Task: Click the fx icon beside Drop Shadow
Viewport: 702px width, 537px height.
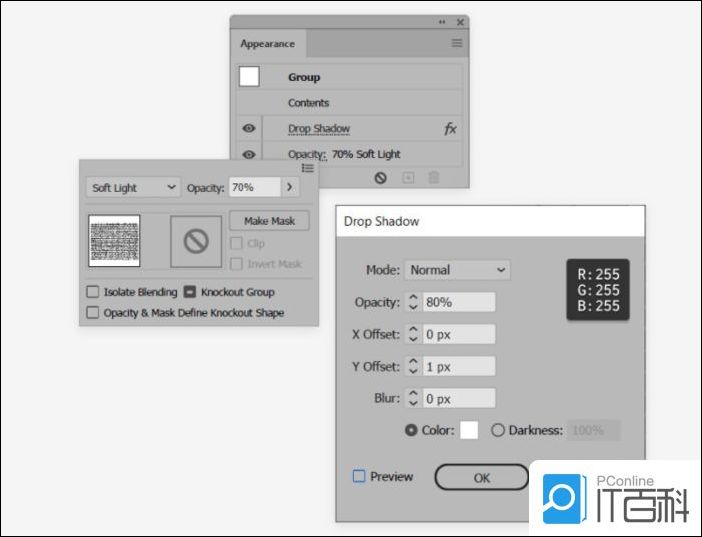Action: tap(450, 129)
